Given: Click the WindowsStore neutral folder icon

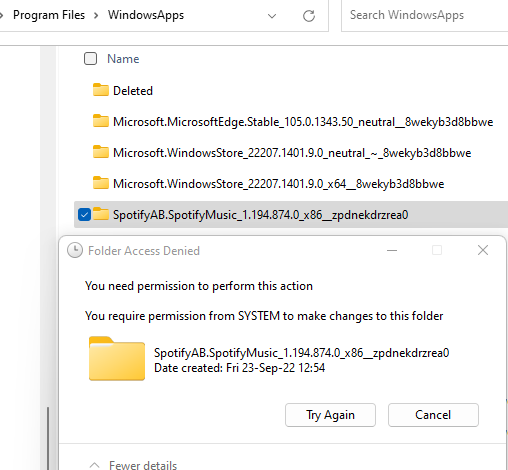Looking at the screenshot, I should [x=100, y=152].
